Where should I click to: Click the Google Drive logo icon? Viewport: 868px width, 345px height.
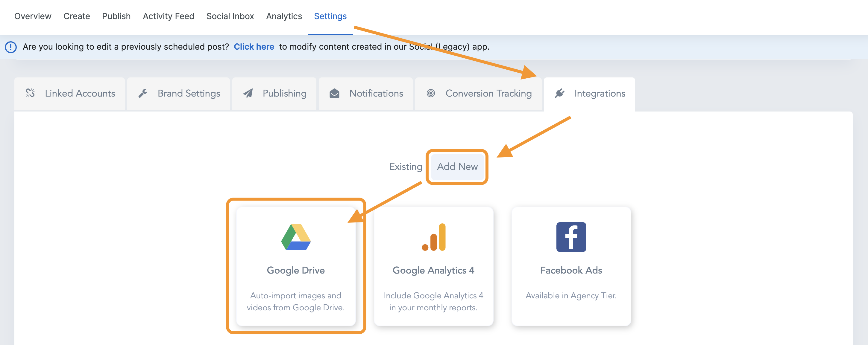pos(296,237)
